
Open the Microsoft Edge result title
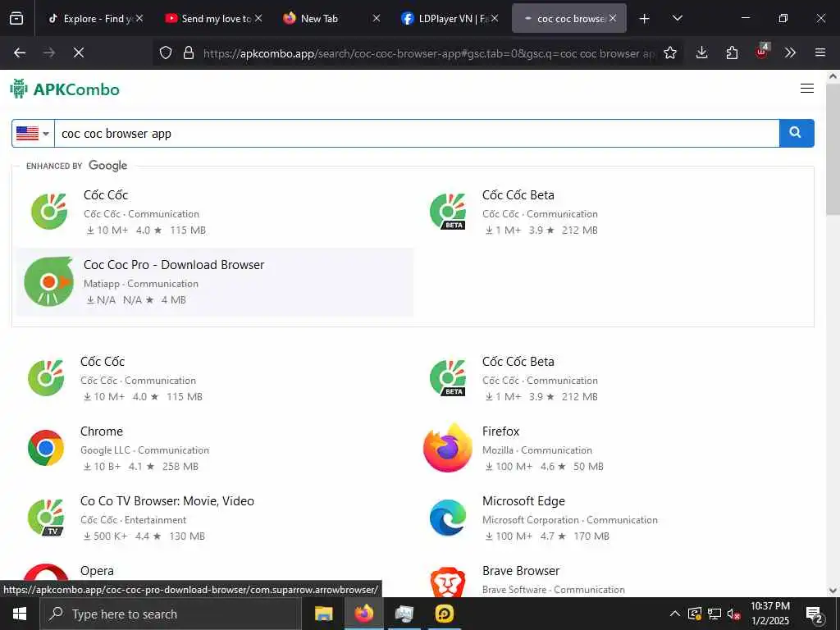click(x=523, y=501)
